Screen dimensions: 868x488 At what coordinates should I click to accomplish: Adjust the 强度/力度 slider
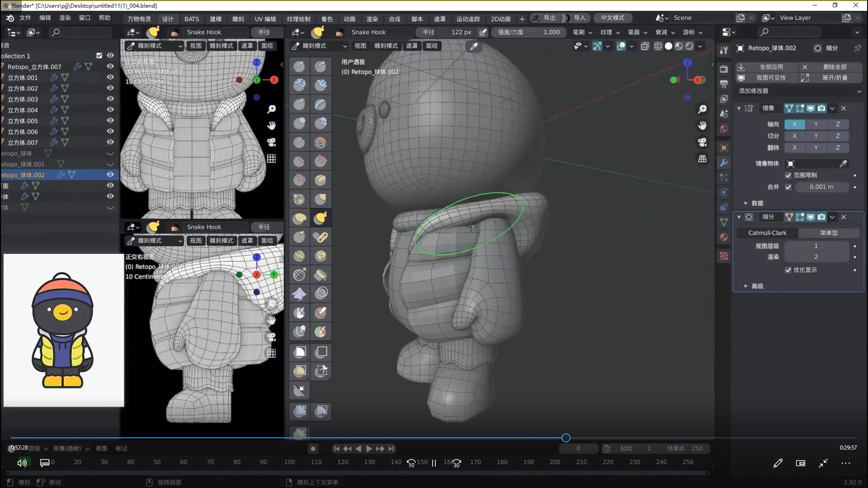point(528,33)
